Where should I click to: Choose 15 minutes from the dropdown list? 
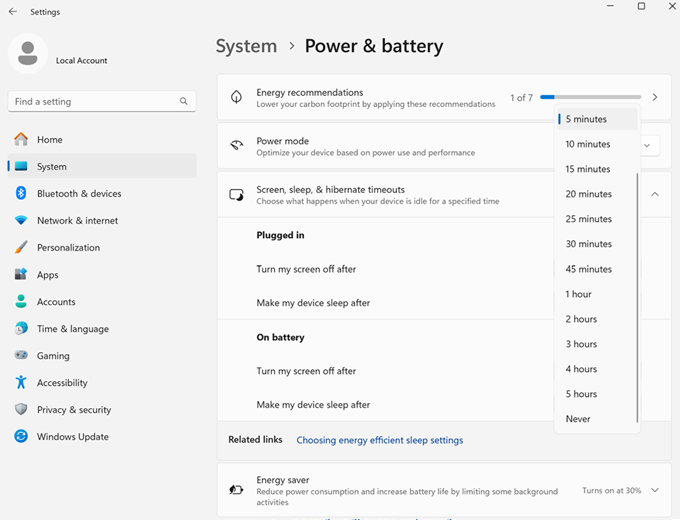(x=597, y=169)
